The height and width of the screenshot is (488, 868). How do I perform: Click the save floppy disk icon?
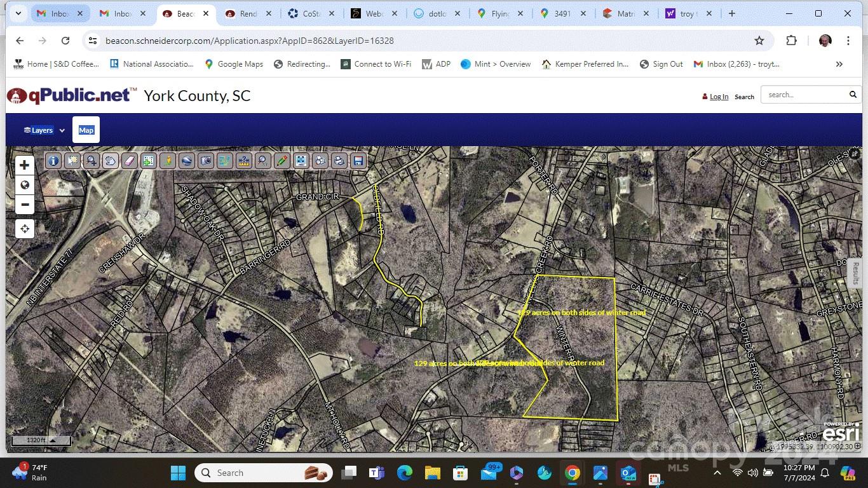(358, 161)
